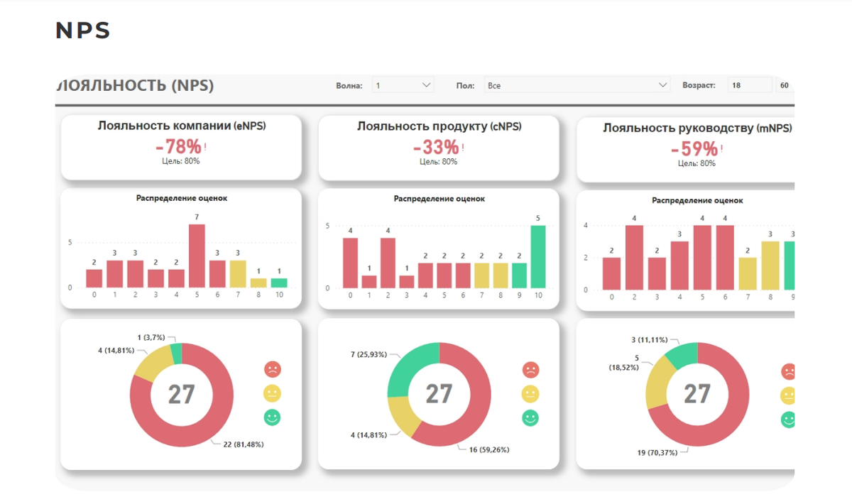Click the sad face icon in company loyalty legend

click(273, 369)
